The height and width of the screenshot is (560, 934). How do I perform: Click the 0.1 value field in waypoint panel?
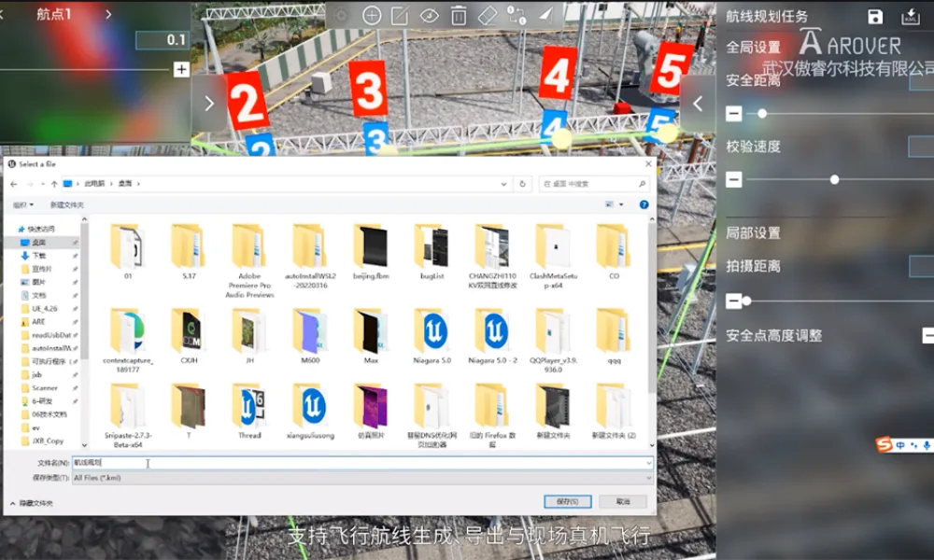[162, 40]
